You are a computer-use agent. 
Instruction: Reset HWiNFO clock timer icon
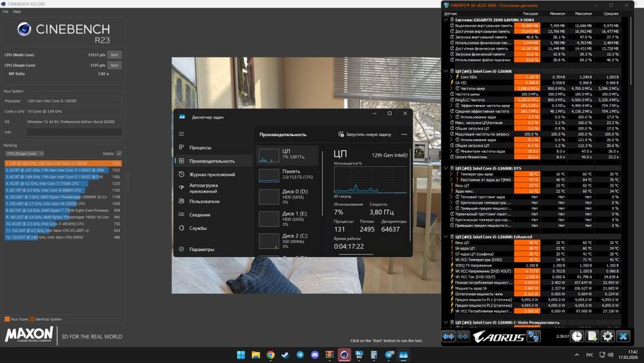[x=577, y=337]
